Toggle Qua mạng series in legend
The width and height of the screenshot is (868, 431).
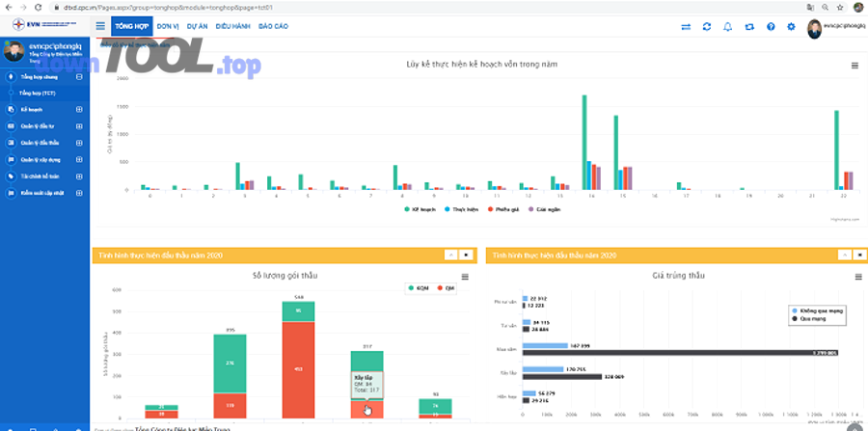tap(810, 317)
